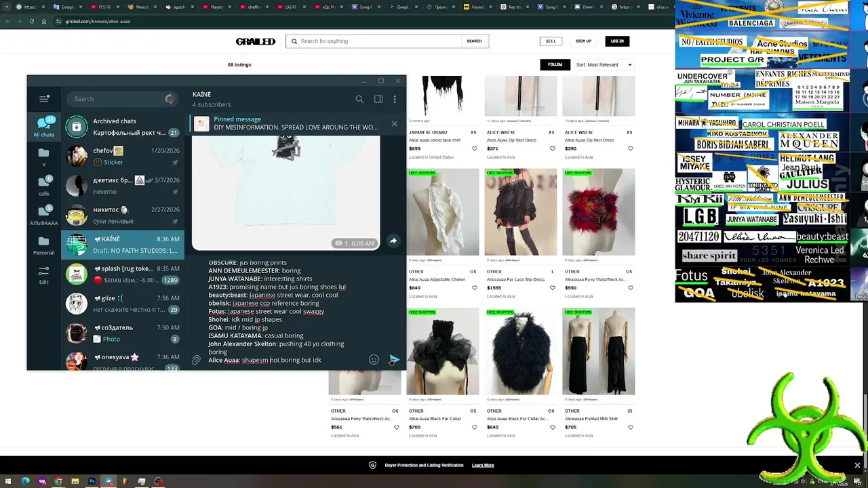
Task: Open the Fishtail Midi Skirt photo
Action: pyautogui.click(x=599, y=351)
